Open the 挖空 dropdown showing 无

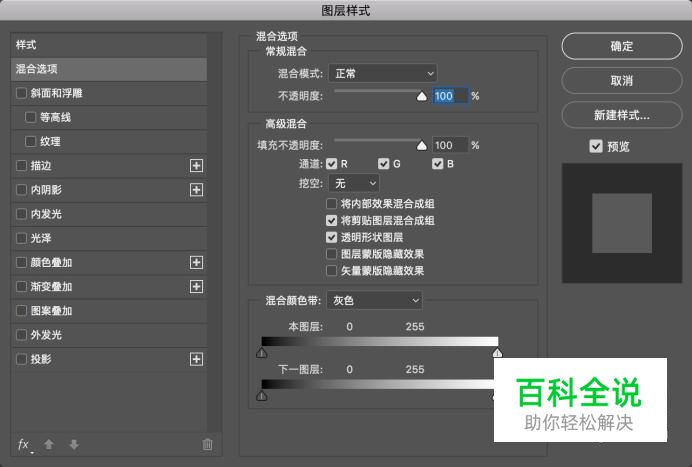pyautogui.click(x=354, y=183)
